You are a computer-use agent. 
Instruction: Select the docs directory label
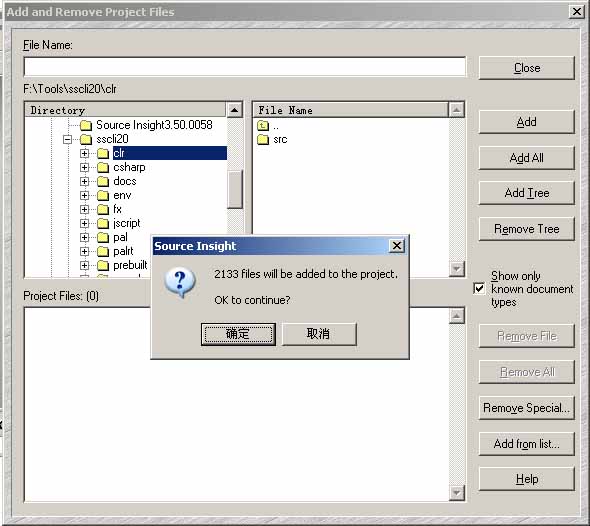(x=125, y=181)
